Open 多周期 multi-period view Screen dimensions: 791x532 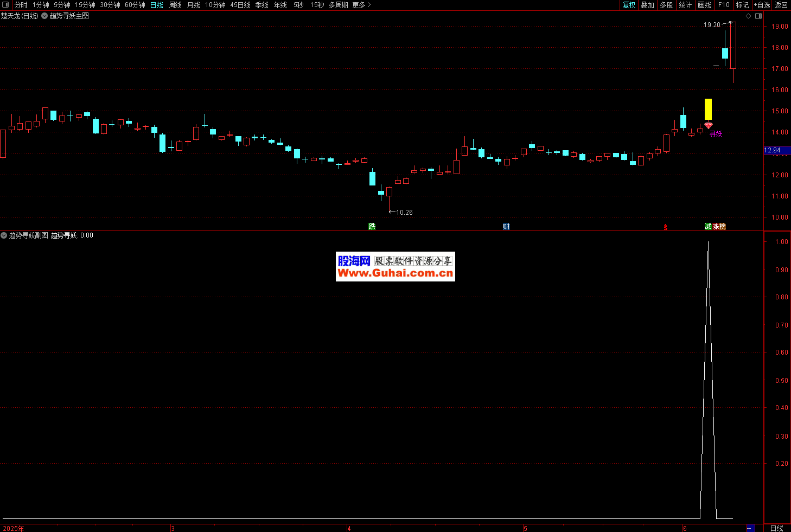click(x=338, y=5)
